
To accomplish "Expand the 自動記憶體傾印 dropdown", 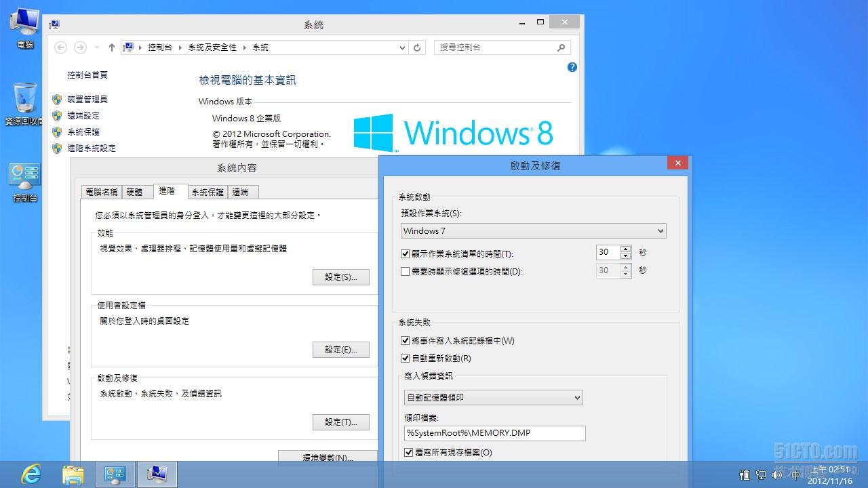I will point(493,398).
